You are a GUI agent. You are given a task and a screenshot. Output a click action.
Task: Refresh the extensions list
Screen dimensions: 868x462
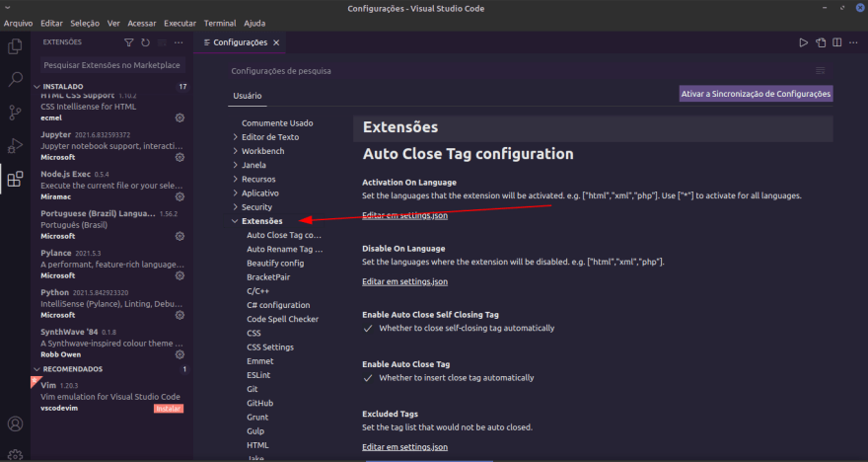[146, 42]
